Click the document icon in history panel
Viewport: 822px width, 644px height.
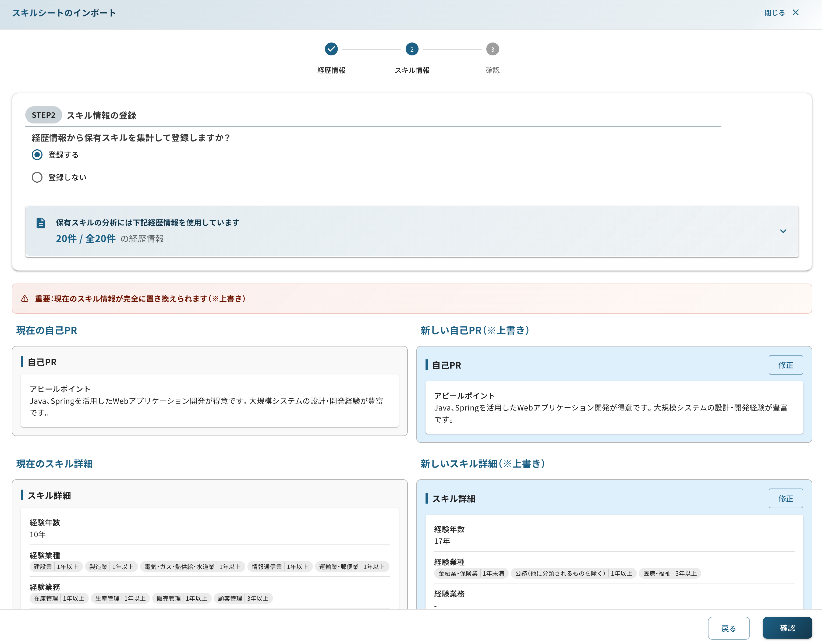(x=41, y=223)
